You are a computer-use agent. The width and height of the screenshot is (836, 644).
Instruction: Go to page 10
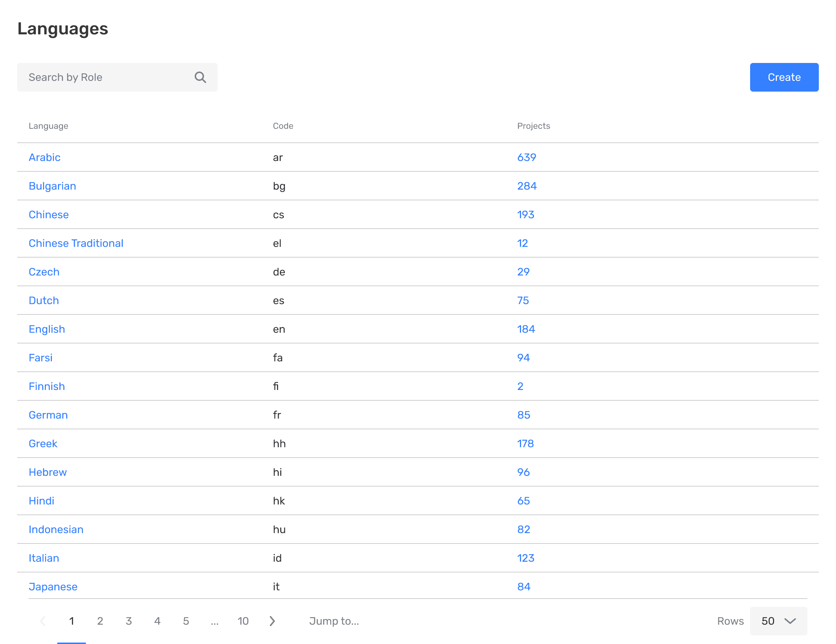tap(243, 621)
